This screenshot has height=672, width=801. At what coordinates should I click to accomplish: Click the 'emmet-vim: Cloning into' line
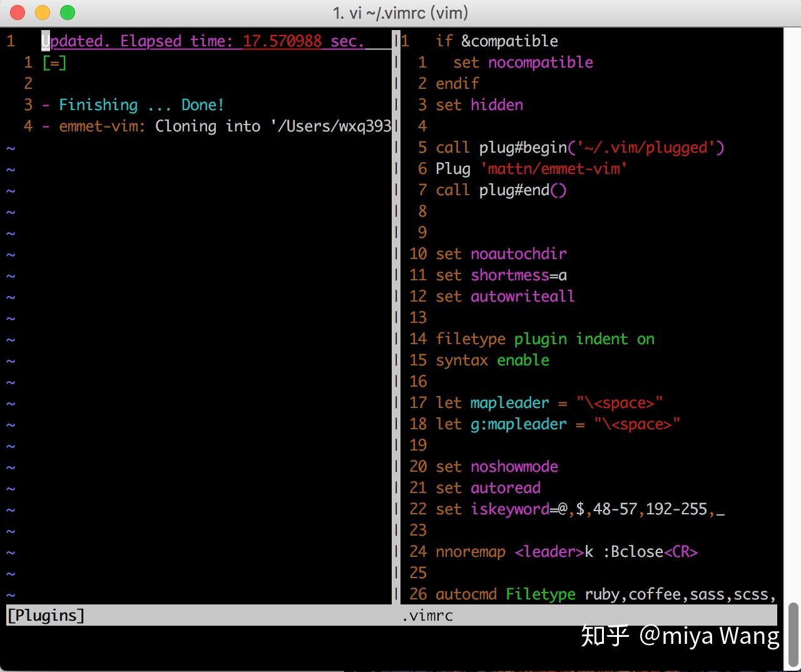pyautogui.click(x=217, y=126)
